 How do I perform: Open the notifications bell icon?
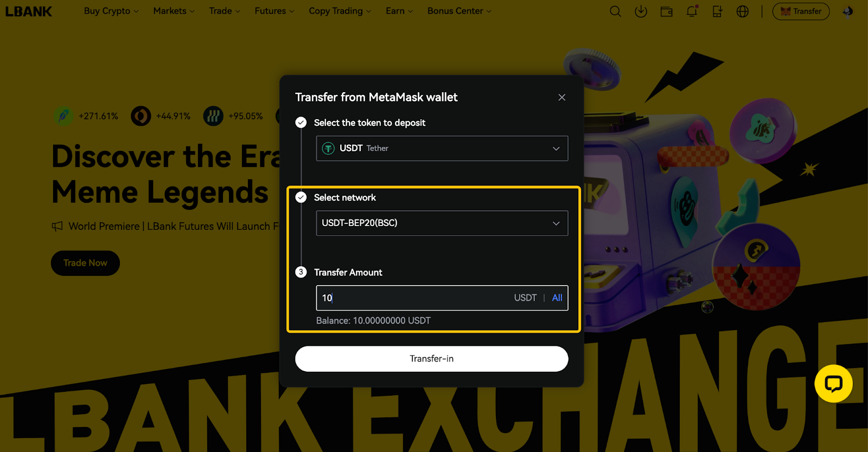tap(692, 11)
